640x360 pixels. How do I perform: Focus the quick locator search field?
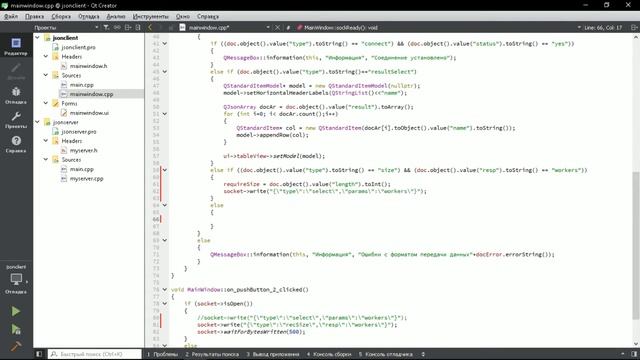(95, 354)
